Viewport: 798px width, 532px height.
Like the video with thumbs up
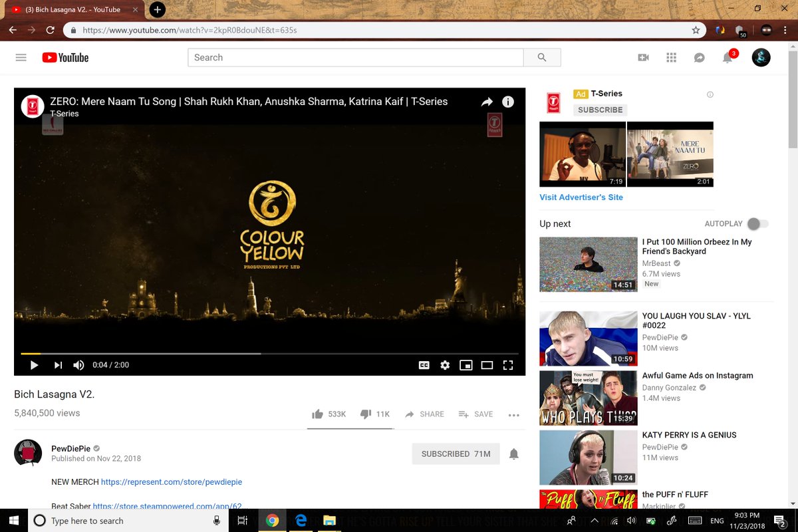(x=329, y=414)
